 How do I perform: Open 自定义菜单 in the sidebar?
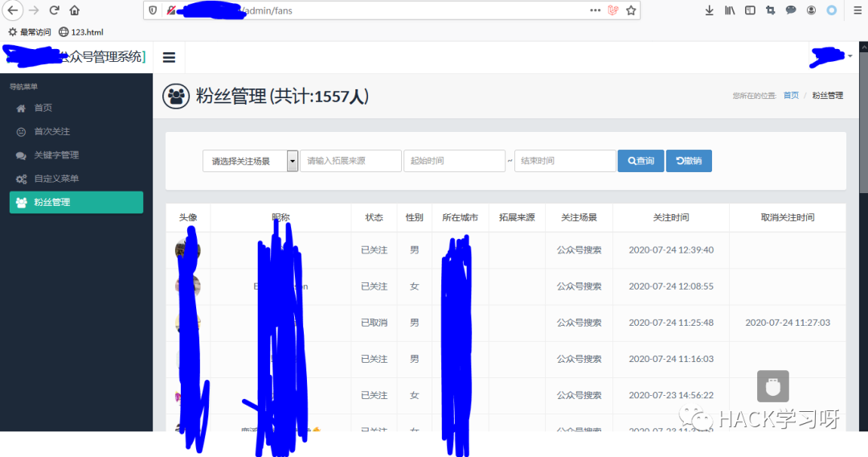[56, 179]
